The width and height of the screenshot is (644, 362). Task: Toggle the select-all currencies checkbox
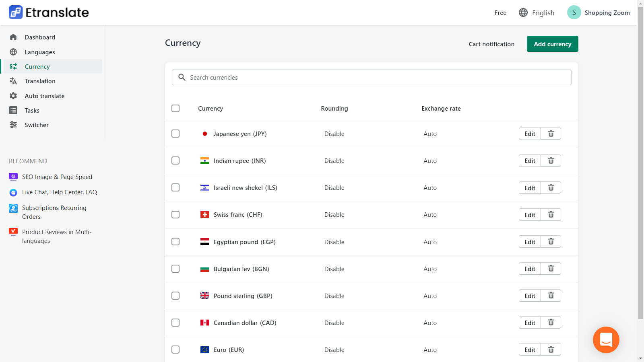tap(175, 108)
